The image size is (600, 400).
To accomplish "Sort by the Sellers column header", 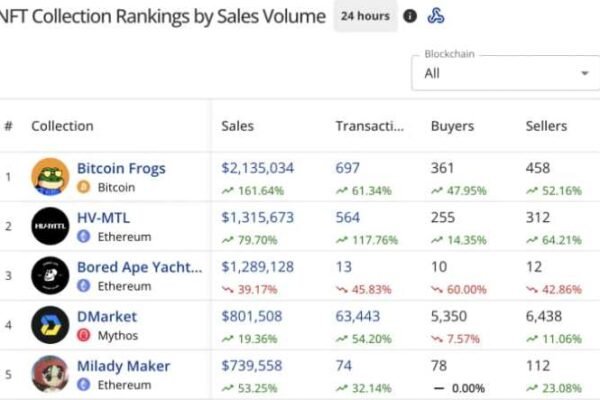I will (x=546, y=126).
